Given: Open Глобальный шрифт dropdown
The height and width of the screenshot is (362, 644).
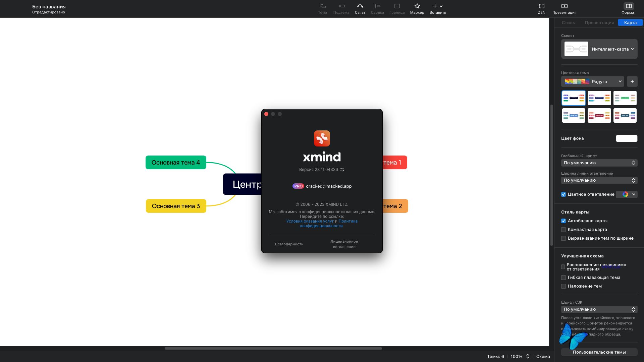Looking at the screenshot, I should (x=599, y=163).
